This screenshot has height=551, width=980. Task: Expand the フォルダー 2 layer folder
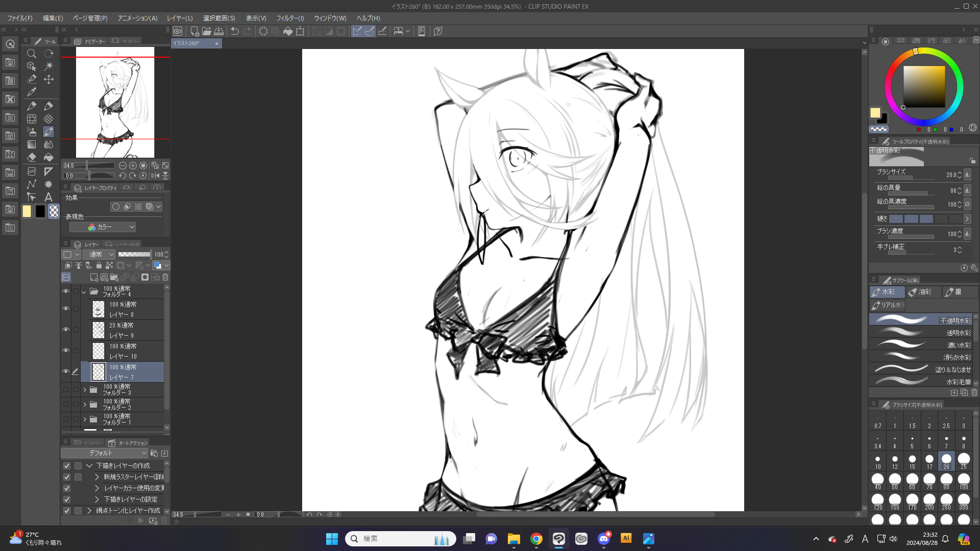pyautogui.click(x=85, y=405)
